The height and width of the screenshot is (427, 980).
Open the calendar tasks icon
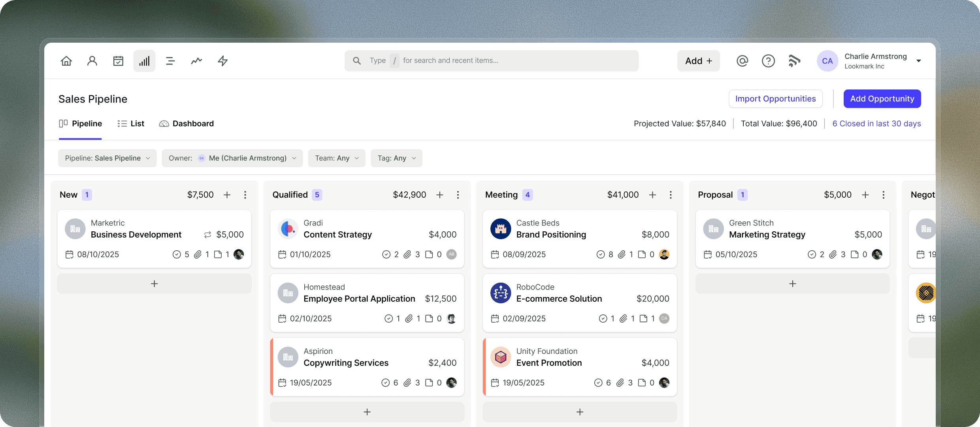[118, 61]
